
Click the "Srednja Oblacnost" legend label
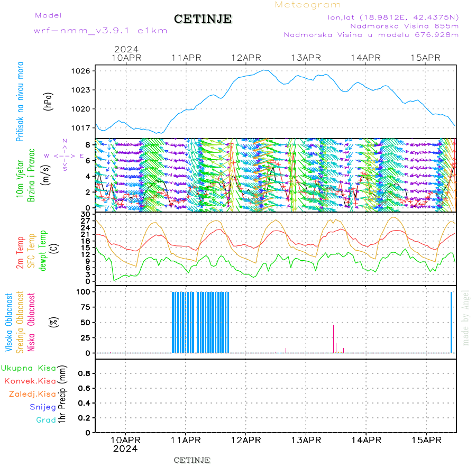coord(20,323)
